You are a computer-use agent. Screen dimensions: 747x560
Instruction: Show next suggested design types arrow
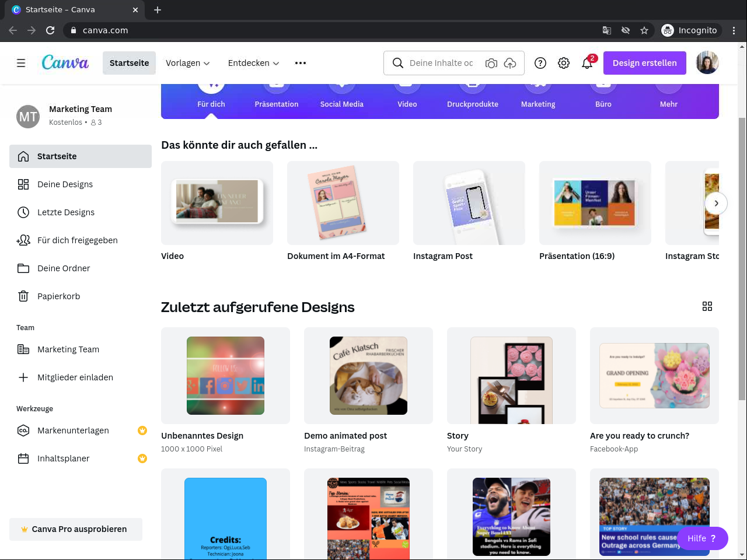pos(716,204)
